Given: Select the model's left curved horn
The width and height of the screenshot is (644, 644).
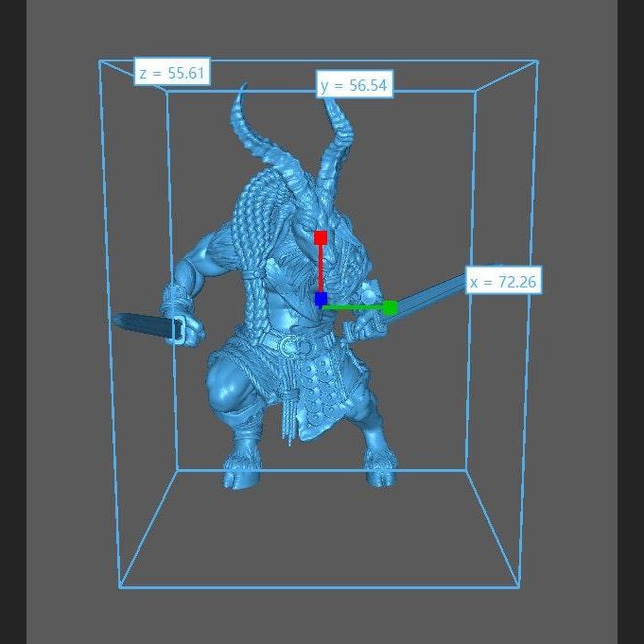Looking at the screenshot, I should click(243, 132).
